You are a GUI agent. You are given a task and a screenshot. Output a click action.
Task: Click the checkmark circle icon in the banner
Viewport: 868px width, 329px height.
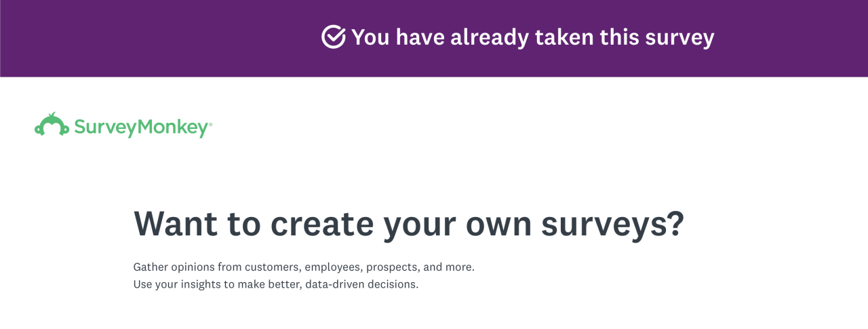(x=333, y=37)
